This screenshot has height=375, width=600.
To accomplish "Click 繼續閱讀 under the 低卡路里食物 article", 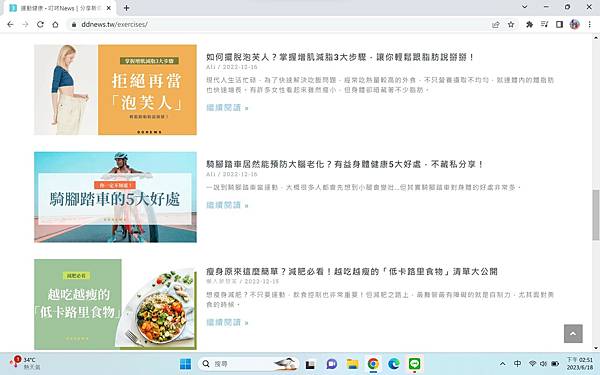I will [x=227, y=323].
